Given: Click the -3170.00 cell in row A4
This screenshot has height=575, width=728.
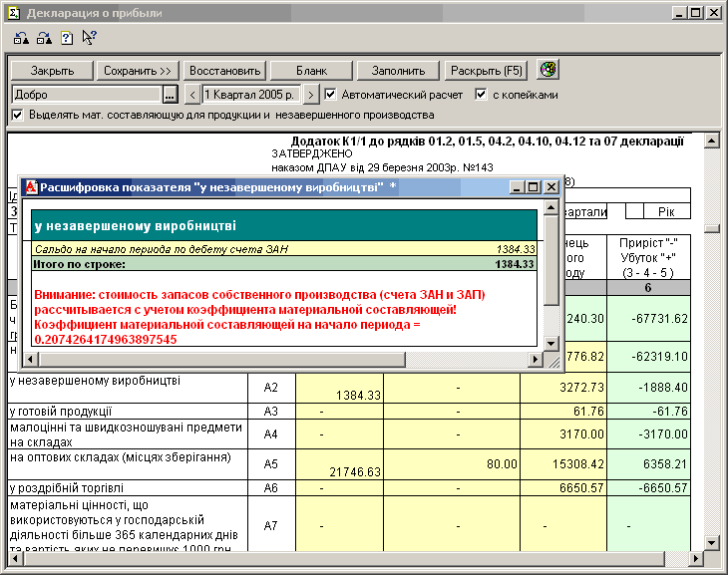Looking at the screenshot, I should pos(648,433).
